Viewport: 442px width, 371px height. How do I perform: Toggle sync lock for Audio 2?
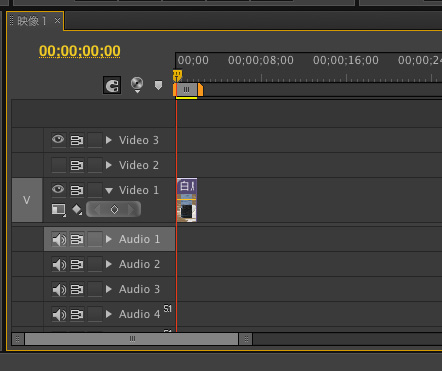(x=77, y=264)
